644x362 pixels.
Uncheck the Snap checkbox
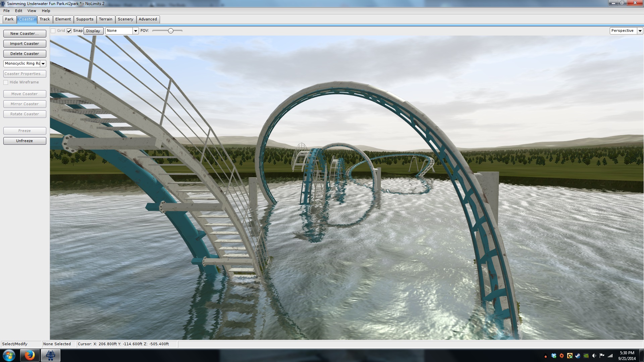pyautogui.click(x=69, y=31)
